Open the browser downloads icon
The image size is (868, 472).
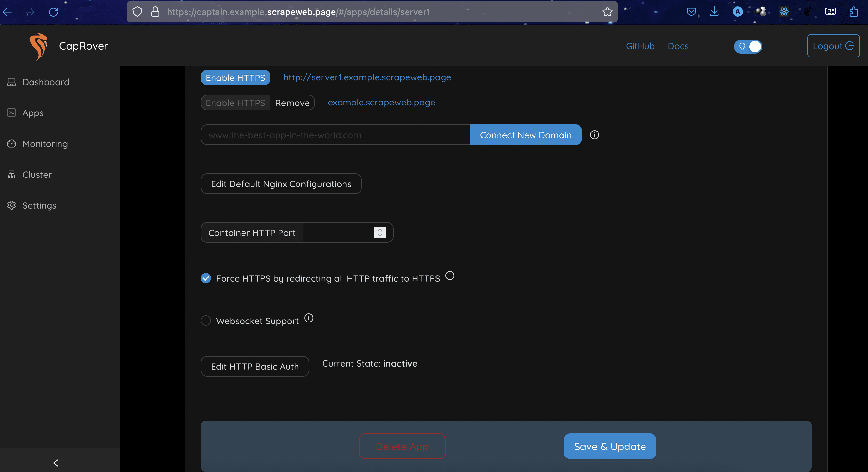click(714, 12)
